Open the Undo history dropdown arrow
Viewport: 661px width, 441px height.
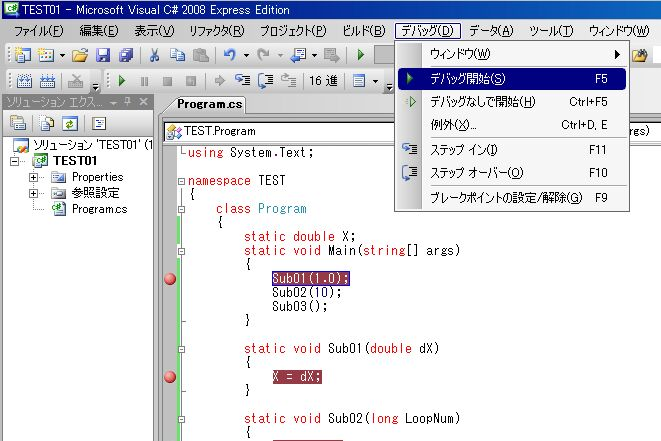click(x=246, y=55)
